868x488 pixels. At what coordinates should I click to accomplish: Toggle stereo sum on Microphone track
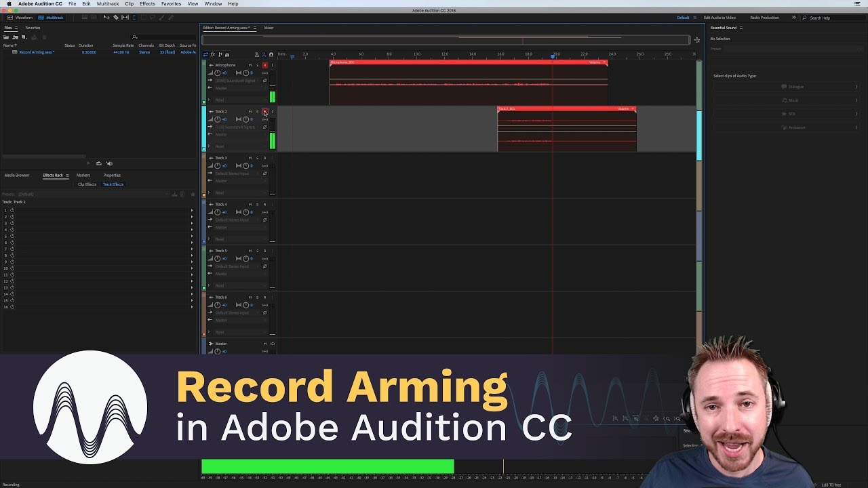[x=264, y=73]
